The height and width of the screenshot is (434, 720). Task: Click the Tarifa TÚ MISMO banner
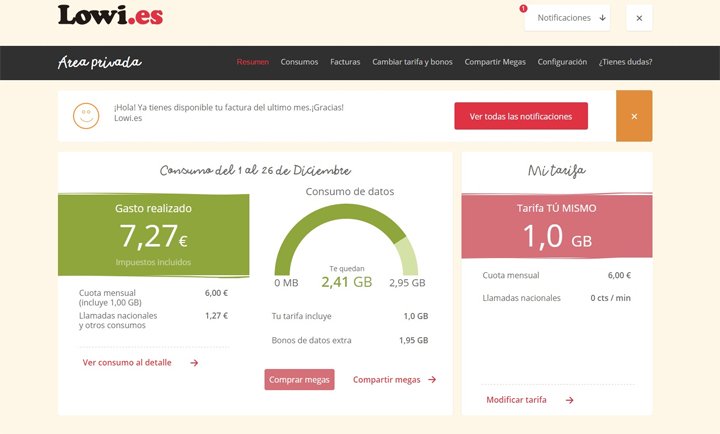point(557,225)
